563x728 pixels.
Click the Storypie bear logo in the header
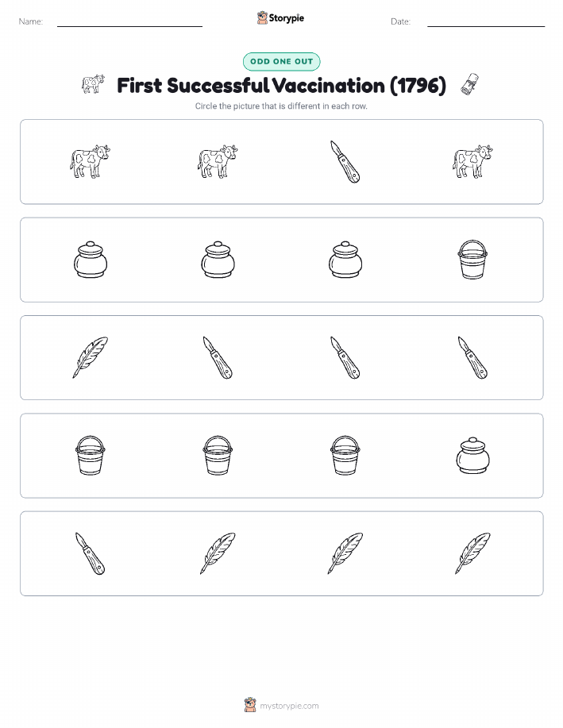(x=262, y=18)
